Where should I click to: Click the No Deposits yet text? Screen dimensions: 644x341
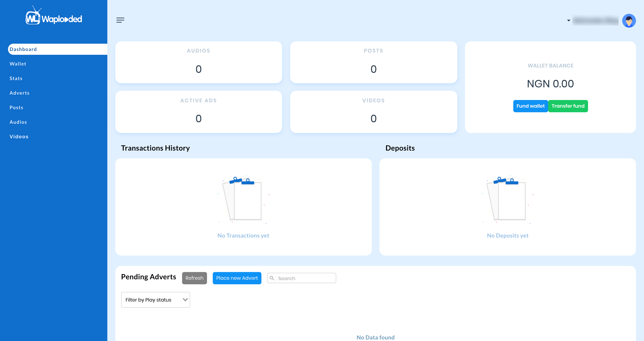click(508, 236)
